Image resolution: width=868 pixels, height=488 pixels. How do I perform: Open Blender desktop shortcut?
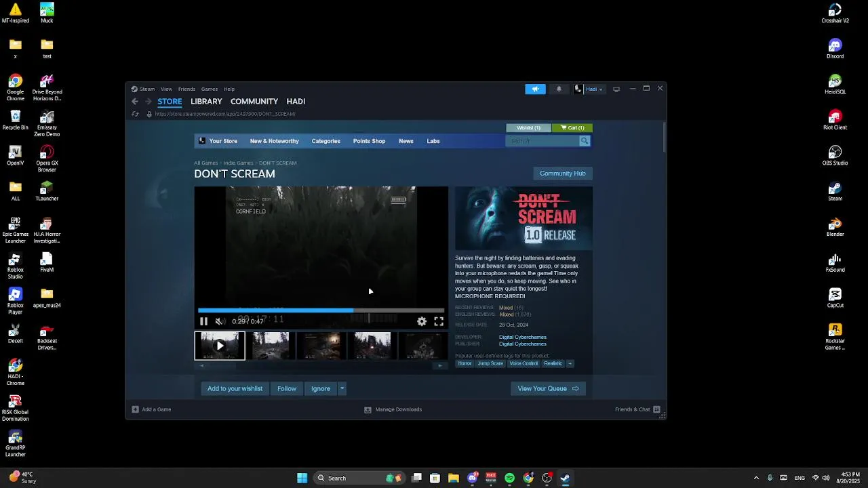tap(835, 226)
